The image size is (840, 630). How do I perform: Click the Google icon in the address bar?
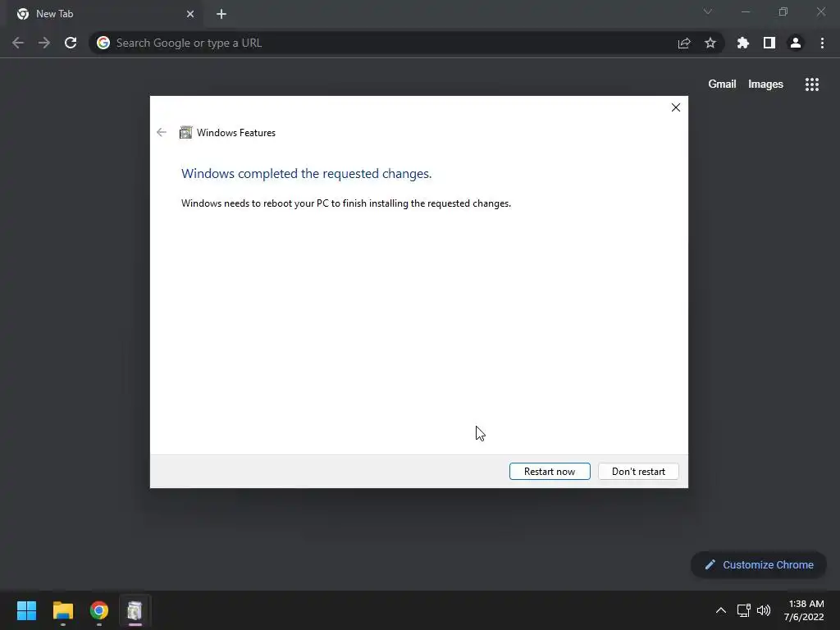click(103, 43)
